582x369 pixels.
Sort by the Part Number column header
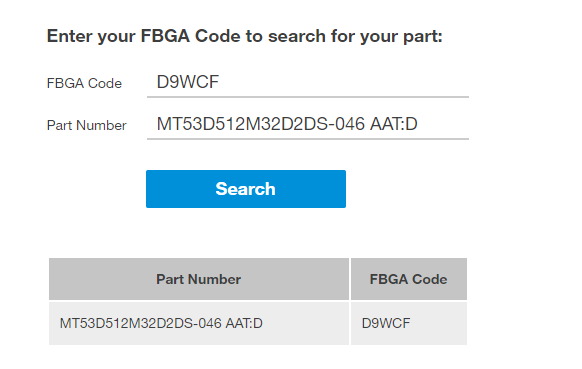[199, 279]
